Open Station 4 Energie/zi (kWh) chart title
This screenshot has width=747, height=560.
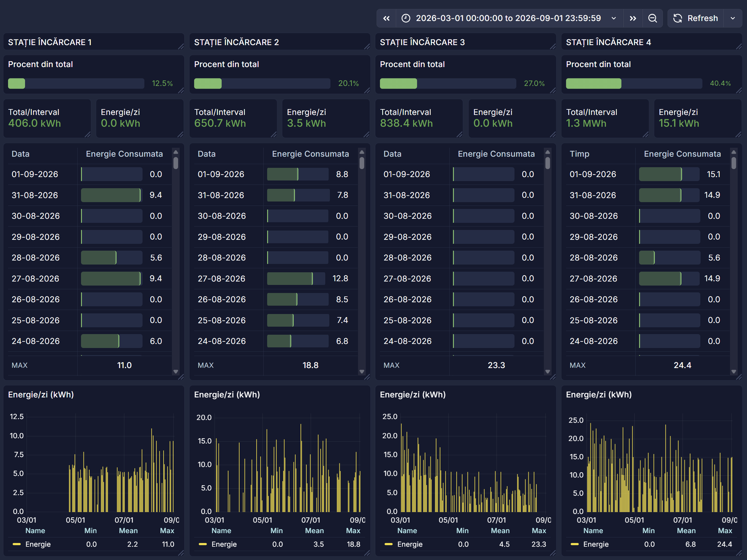[599, 395]
